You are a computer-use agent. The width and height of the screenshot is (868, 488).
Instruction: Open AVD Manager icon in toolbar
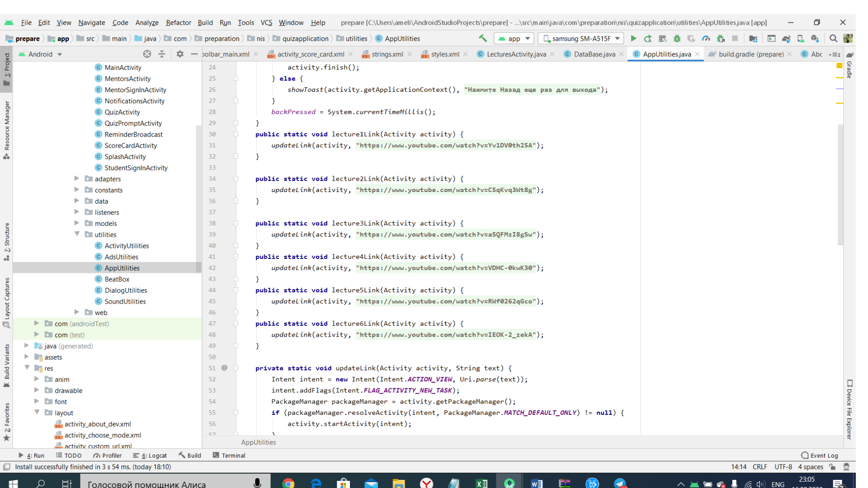pos(801,38)
